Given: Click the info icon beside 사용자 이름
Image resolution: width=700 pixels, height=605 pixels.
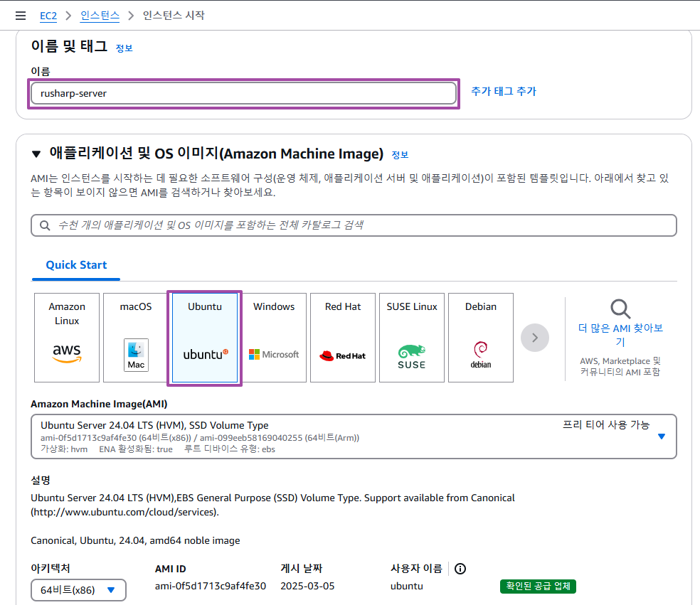Looking at the screenshot, I should pyautogui.click(x=460, y=569).
